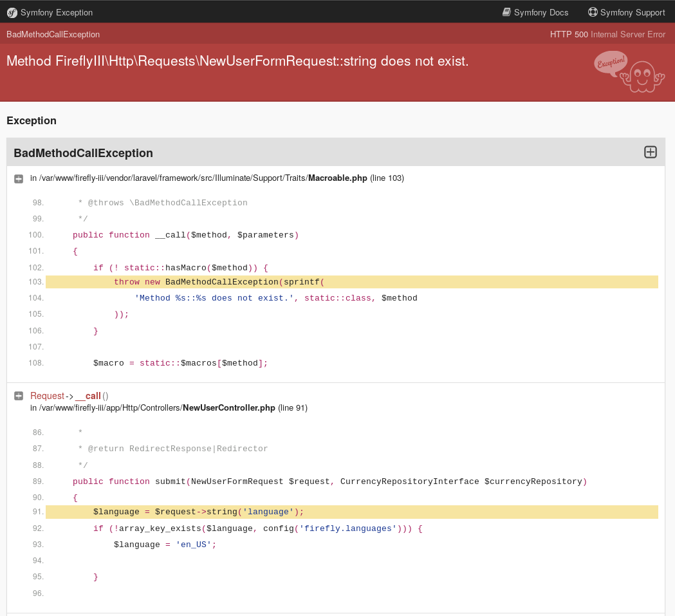The height and width of the screenshot is (616, 675).
Task: Click the line number 91.
Action: pyautogui.click(x=38, y=512)
